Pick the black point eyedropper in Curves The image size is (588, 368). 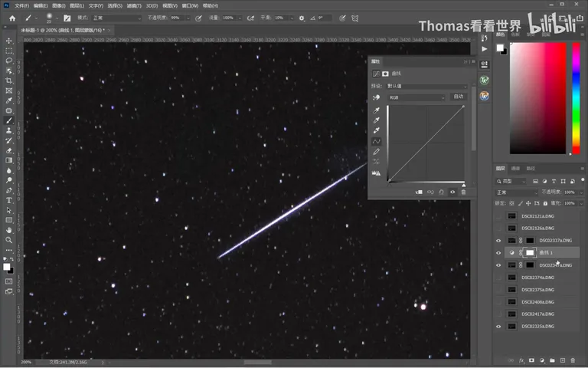pyautogui.click(x=377, y=110)
